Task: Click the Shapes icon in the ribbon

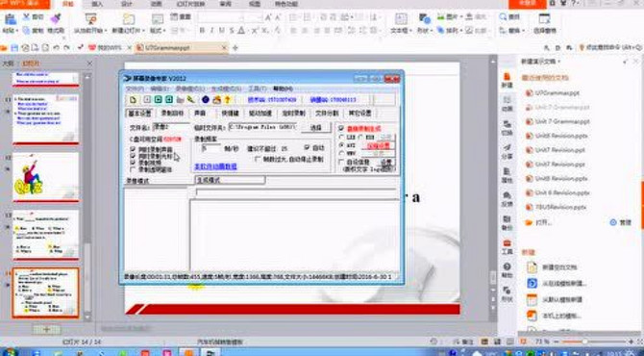Action: point(424,18)
